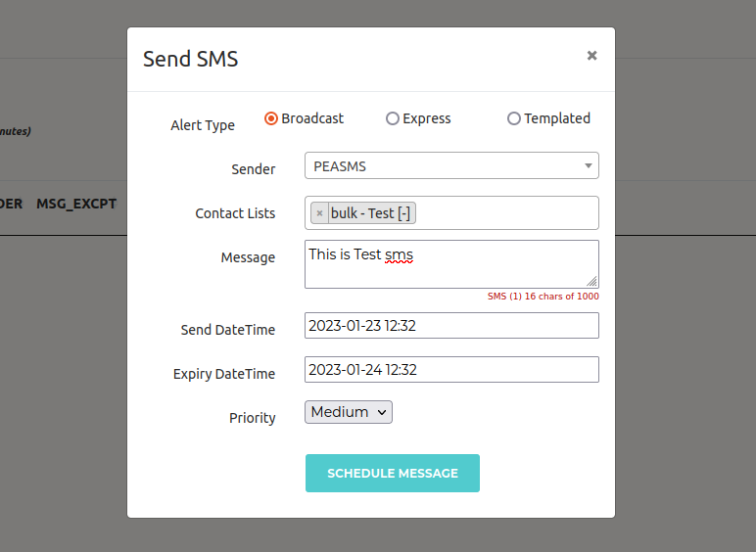
Task: Click empty space in Contact Lists field
Action: [x=509, y=213]
